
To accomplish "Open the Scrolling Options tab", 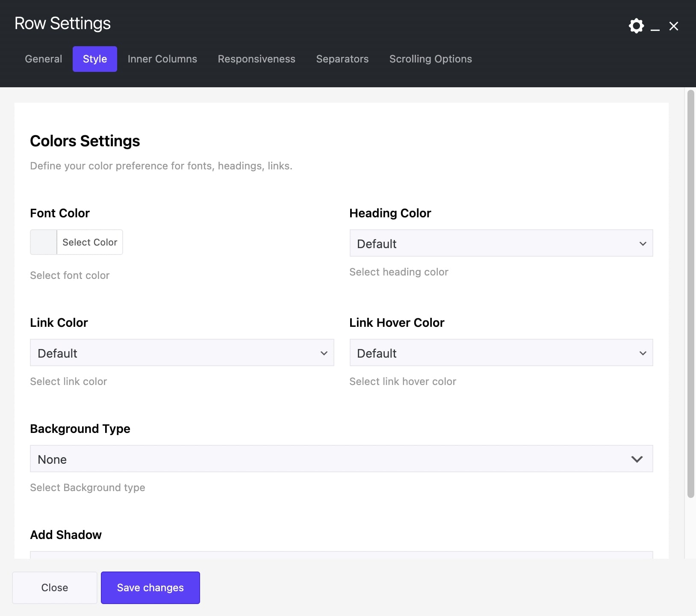I will (x=431, y=59).
